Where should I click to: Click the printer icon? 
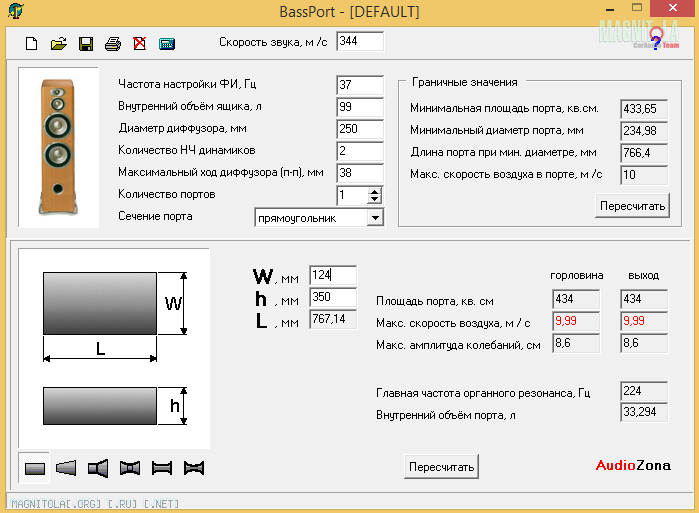click(x=113, y=44)
